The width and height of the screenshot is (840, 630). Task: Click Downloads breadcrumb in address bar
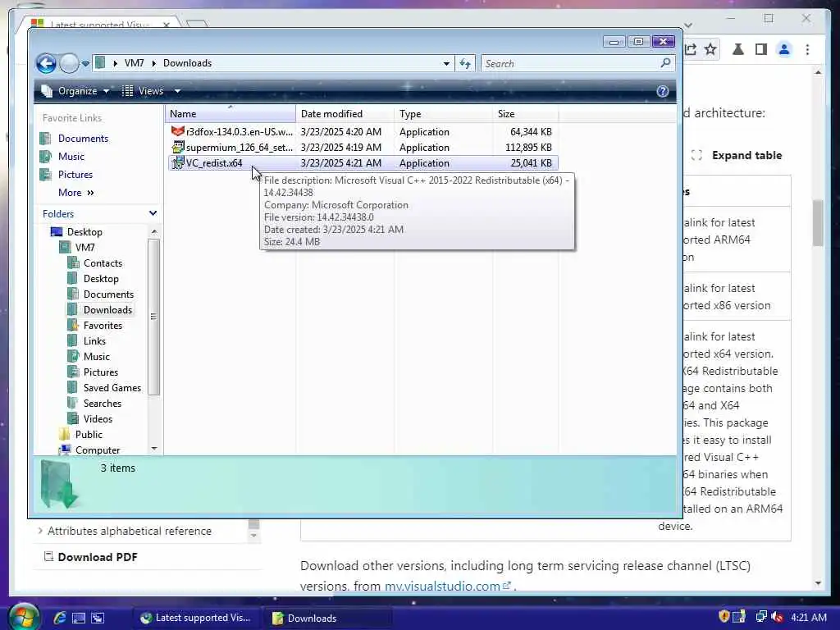(187, 63)
